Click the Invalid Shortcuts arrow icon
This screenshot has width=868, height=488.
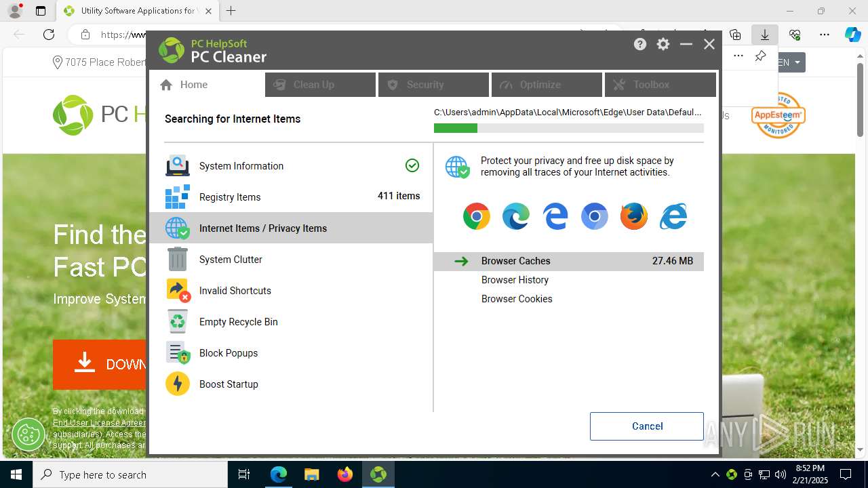pyautogui.click(x=178, y=290)
